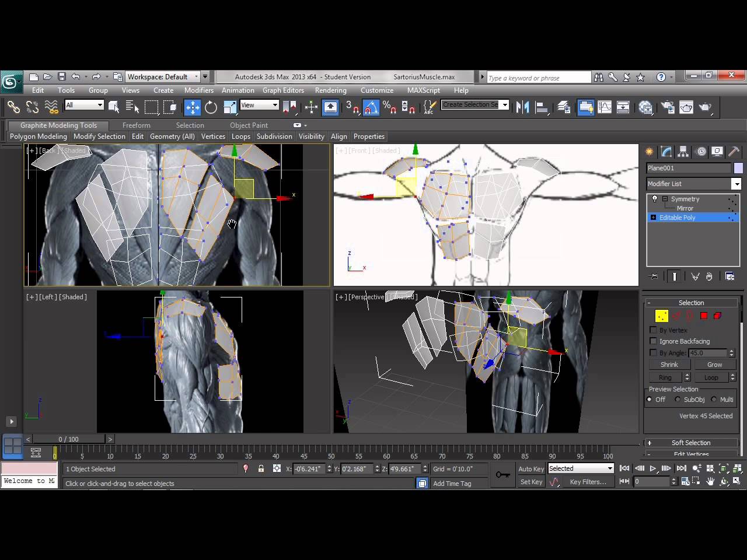This screenshot has height=560, width=747.
Task: Open the Curve Editor icon
Action: coord(605,107)
